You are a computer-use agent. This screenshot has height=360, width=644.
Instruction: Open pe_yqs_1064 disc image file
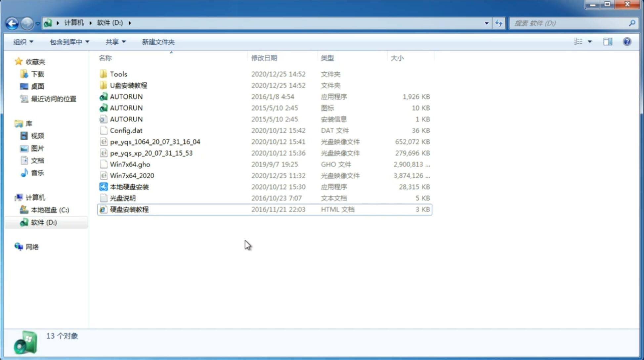(155, 142)
